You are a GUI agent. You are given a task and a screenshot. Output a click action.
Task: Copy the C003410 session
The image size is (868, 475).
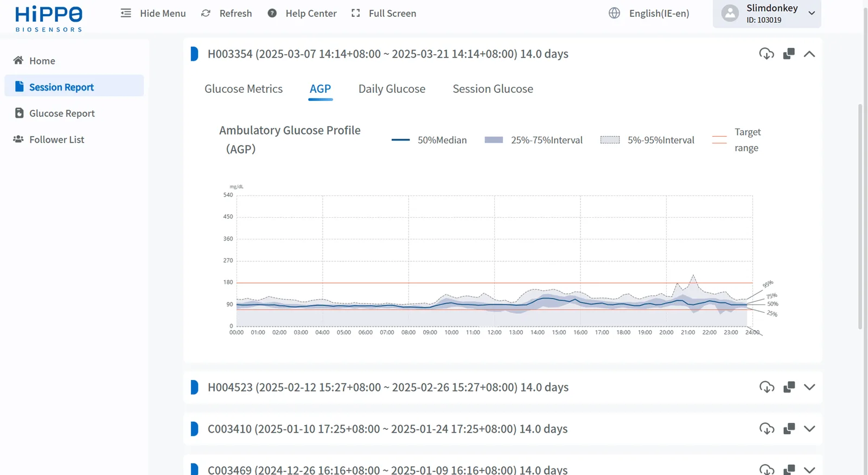click(x=789, y=429)
